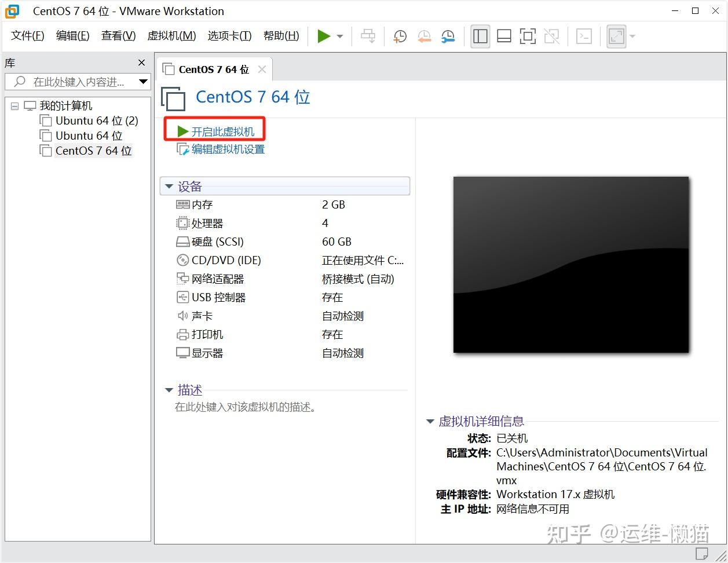Screen dimensions: 728x563
Task: Click the 网络信息不可用 IP text
Action: pyautogui.click(x=533, y=509)
